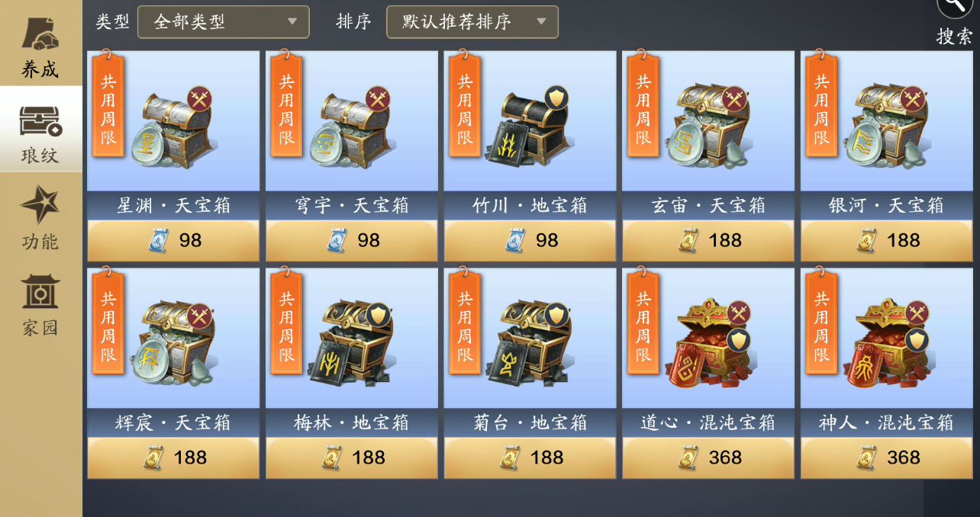Viewport: 980px width, 517px height.
Task: Select the 琅纹 chest sidebar icon
Action: click(40, 121)
